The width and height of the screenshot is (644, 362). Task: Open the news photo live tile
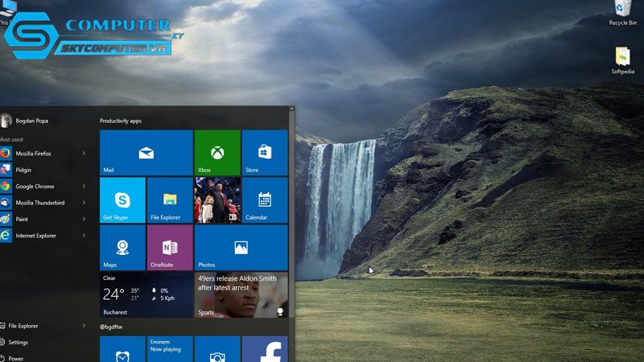point(217,200)
